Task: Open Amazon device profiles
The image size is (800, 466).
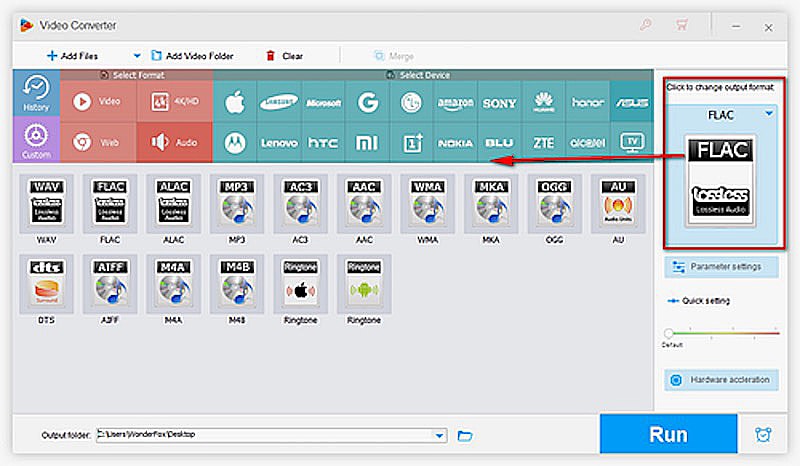Action: point(455,102)
